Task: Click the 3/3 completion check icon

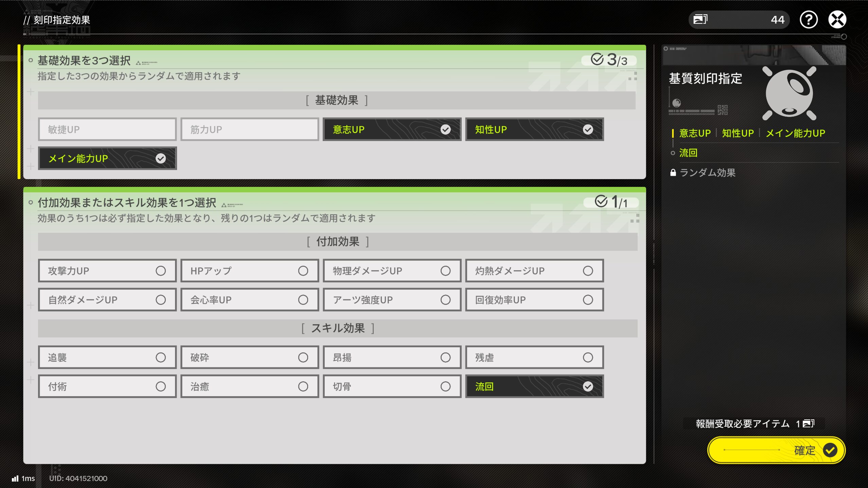Action: point(597,59)
